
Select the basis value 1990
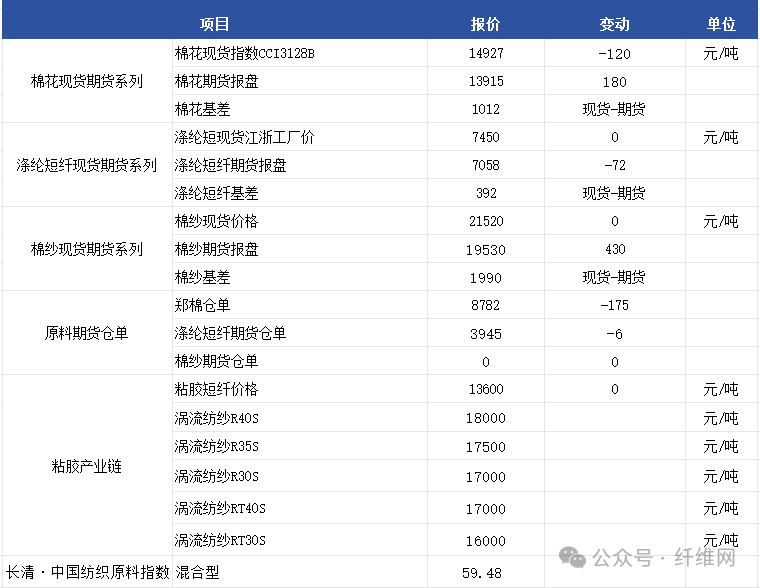point(486,278)
